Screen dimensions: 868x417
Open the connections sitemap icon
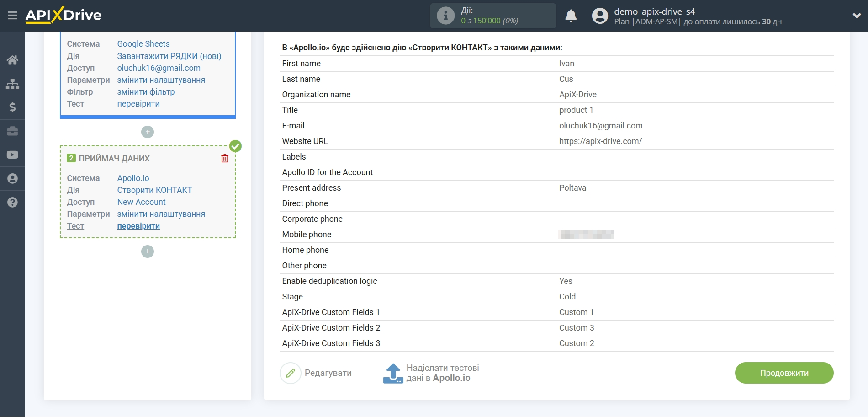pyautogui.click(x=12, y=84)
